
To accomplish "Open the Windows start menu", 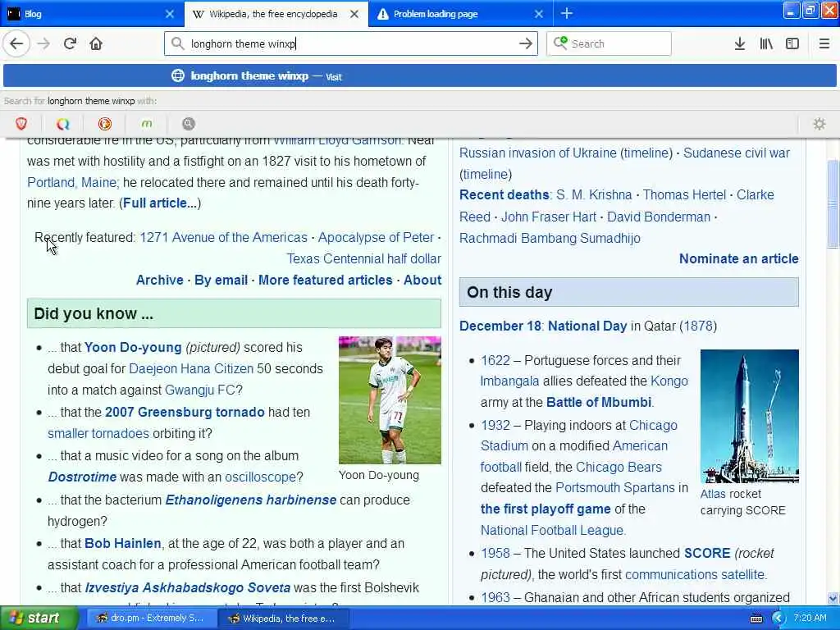I will (x=38, y=619).
